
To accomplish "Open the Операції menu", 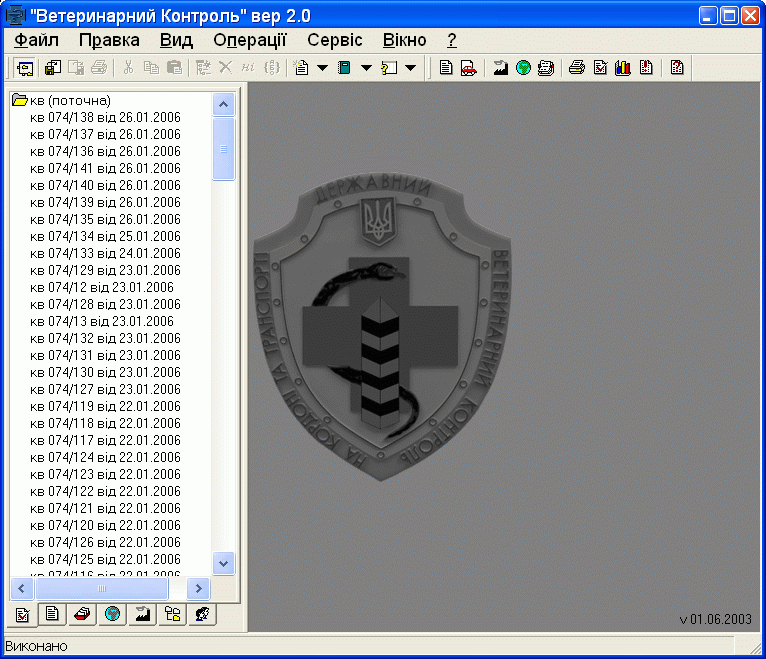I will point(250,40).
